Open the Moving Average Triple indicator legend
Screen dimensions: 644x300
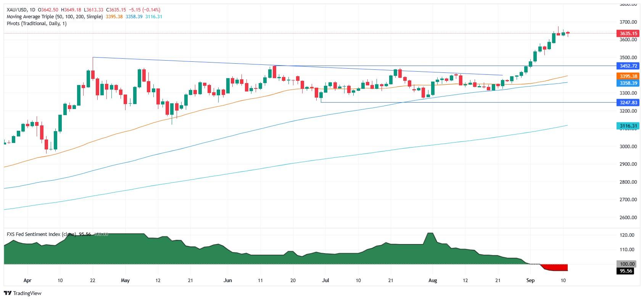click(x=55, y=17)
